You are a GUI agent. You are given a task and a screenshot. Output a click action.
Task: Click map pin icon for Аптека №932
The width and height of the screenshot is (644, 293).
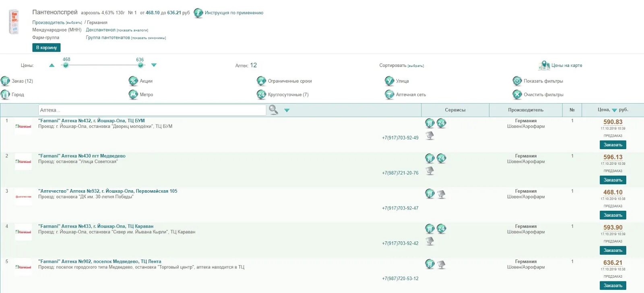[442, 194]
